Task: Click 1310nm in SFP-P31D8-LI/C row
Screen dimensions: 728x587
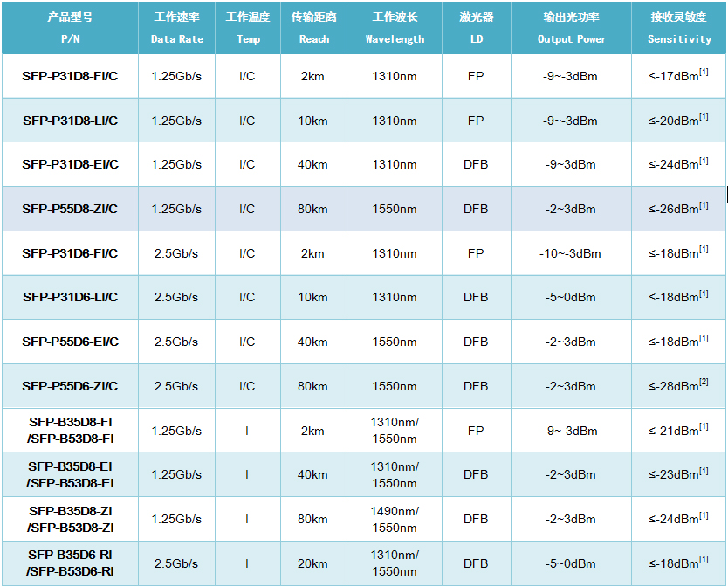Action: click(395, 121)
